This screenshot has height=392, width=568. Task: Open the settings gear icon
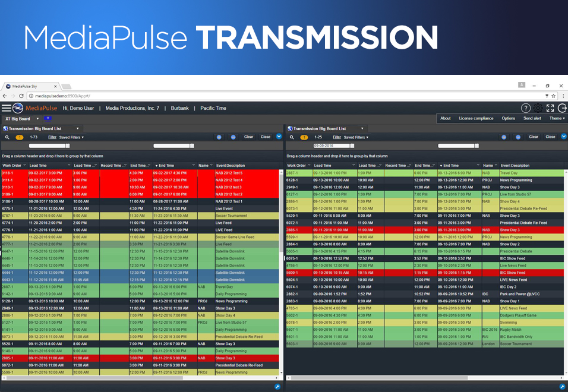[x=538, y=108]
